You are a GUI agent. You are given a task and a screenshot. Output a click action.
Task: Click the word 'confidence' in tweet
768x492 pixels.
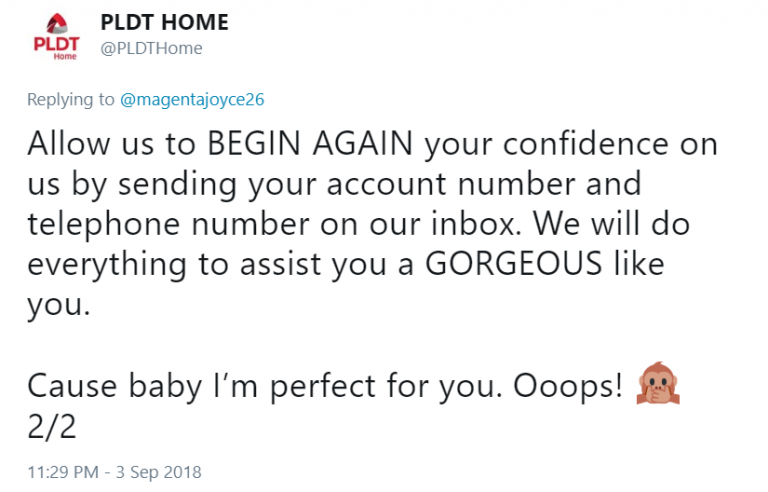tap(586, 144)
